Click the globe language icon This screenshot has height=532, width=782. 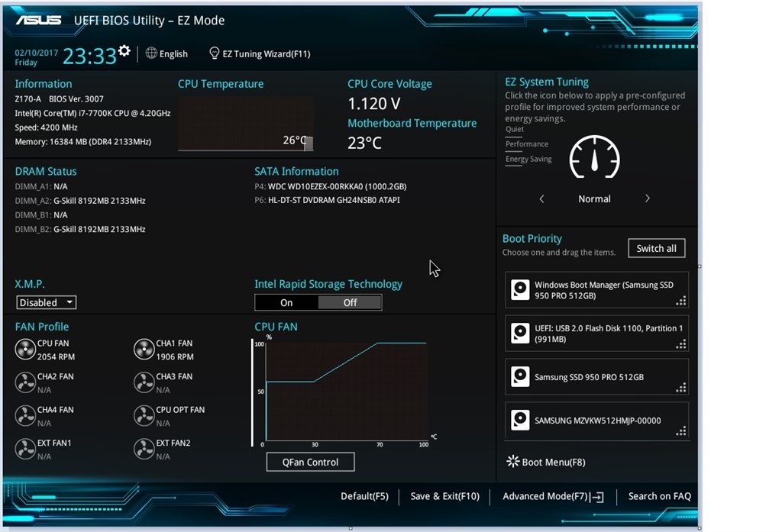151,53
